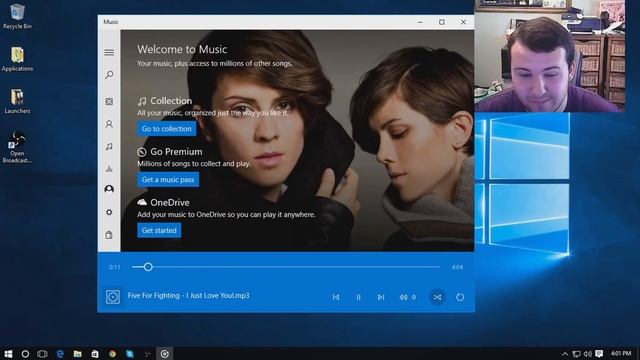Click the album art thumbnail in the player
Screen dimensions: 640x360
pos(113,297)
